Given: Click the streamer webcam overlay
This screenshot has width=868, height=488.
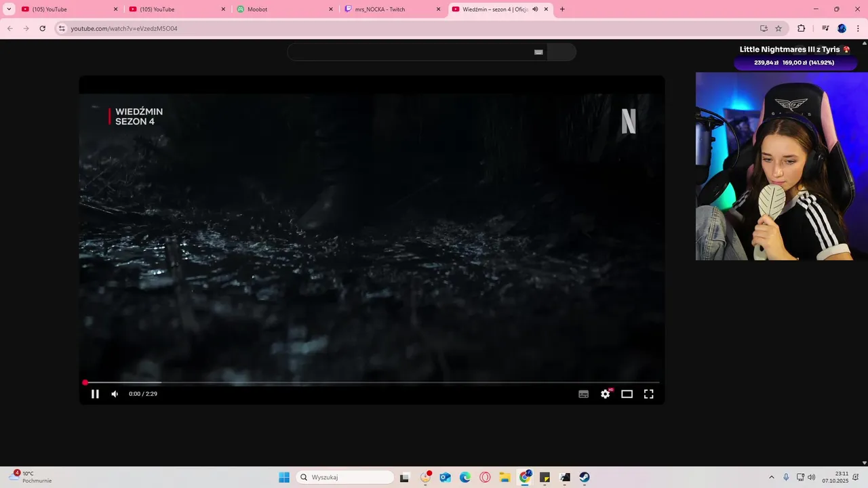Looking at the screenshot, I should click(782, 166).
